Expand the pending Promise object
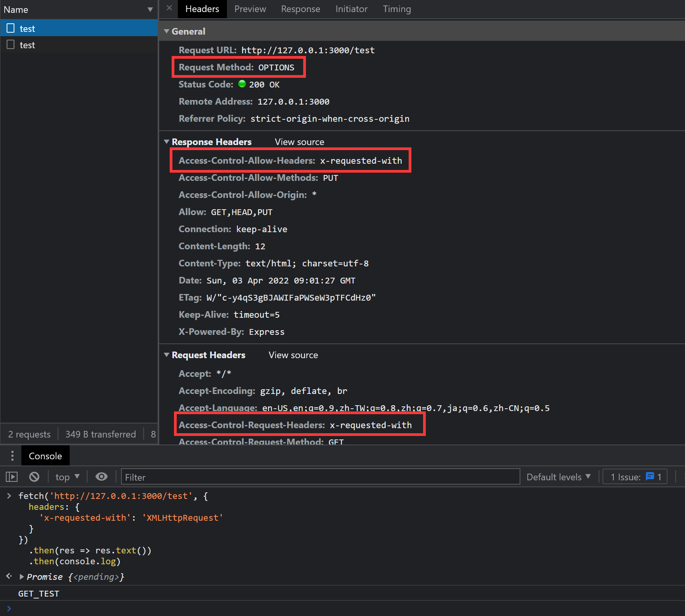The width and height of the screenshot is (685, 616). click(x=22, y=577)
